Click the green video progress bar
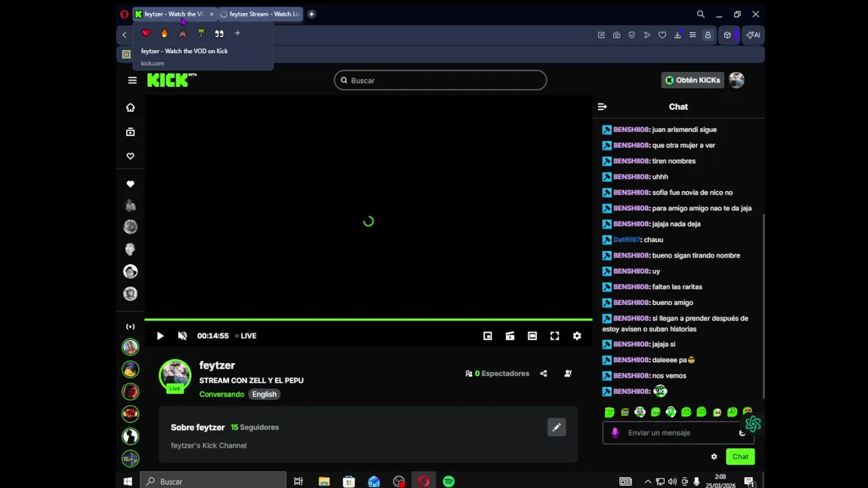The width and height of the screenshot is (868, 488). tap(368, 319)
